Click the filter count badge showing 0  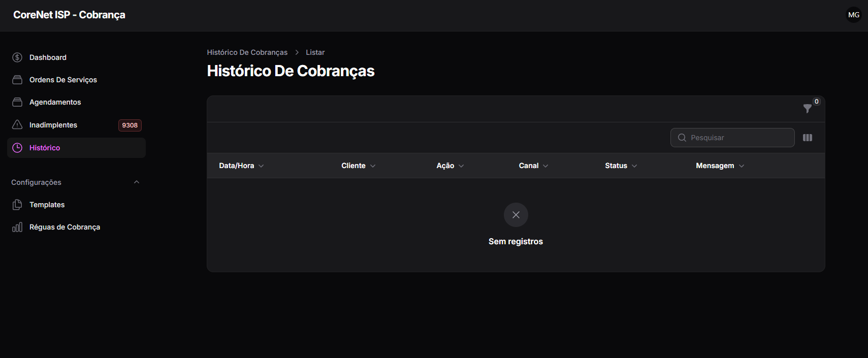pos(817,102)
